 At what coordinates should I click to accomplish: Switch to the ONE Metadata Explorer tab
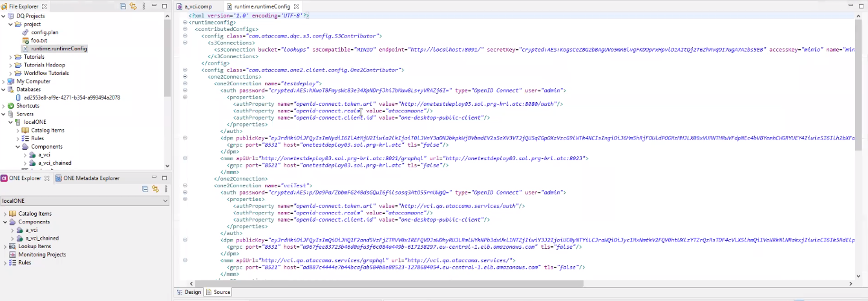[x=91, y=178]
